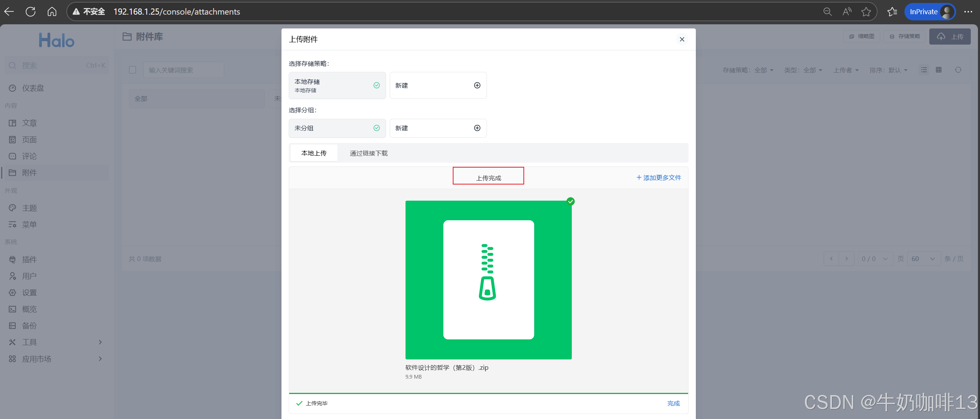Click the browser refresh icon

[30, 12]
